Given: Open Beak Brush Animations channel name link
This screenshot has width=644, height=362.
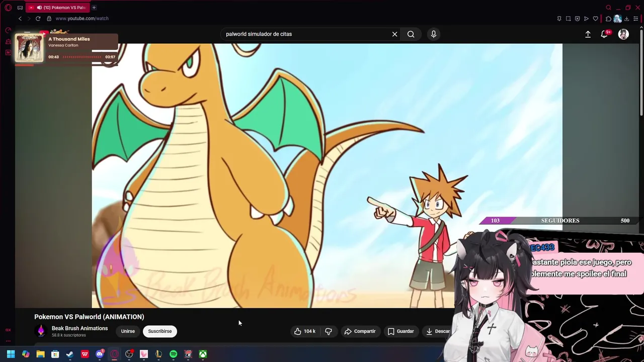Looking at the screenshot, I should (79, 328).
